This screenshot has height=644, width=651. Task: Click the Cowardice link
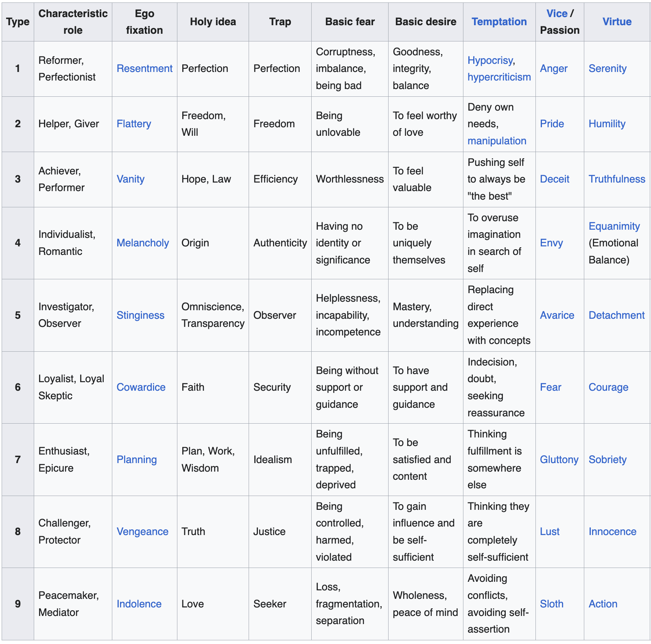coord(141,387)
